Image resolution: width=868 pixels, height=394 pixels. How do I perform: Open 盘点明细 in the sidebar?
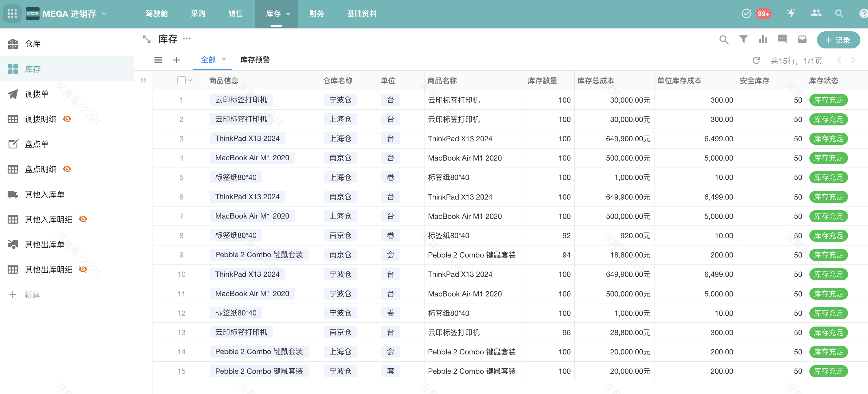41,169
